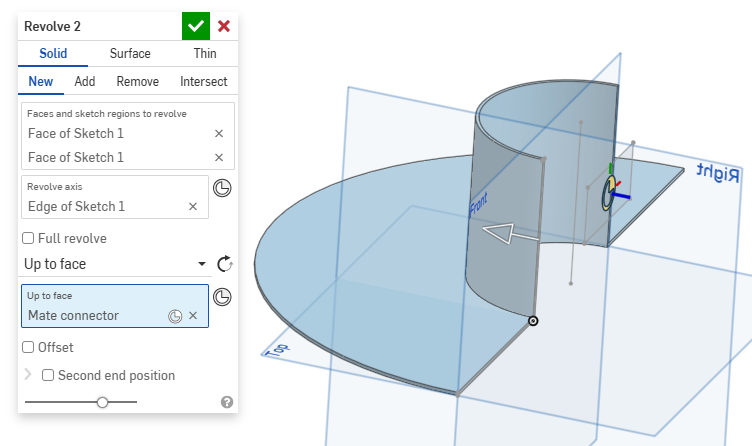Image resolution: width=752 pixels, height=446 pixels.
Task: Click mate connector icon beside Revolve axis field
Action: point(223,187)
